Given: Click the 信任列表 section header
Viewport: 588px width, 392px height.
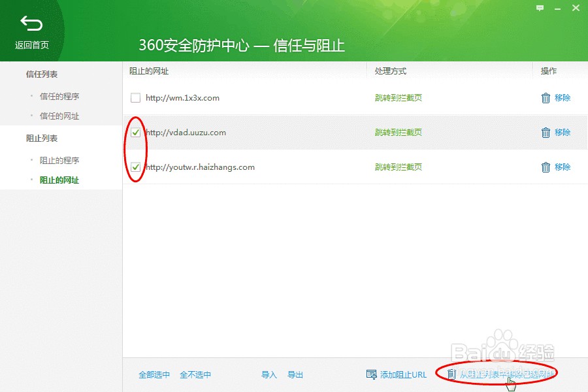Looking at the screenshot, I should pyautogui.click(x=42, y=74).
